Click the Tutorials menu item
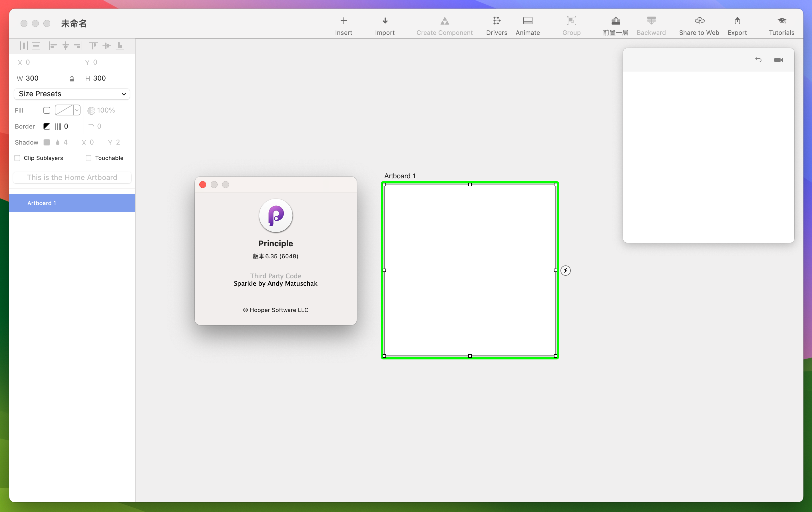 click(781, 25)
